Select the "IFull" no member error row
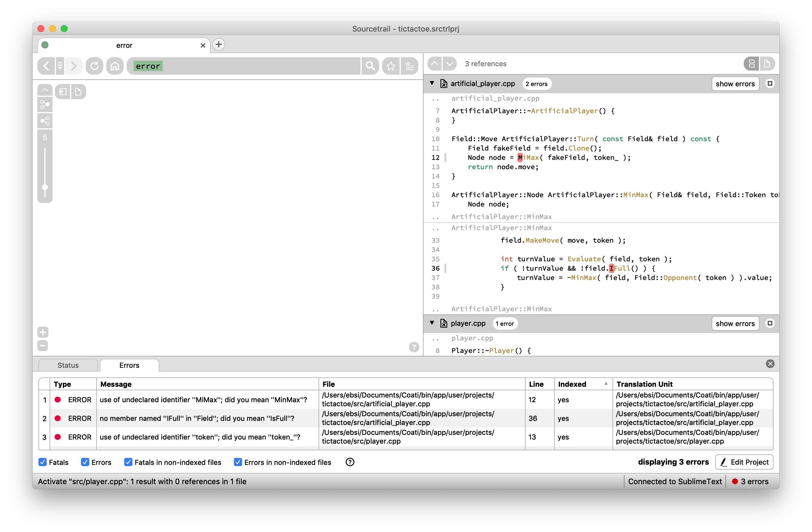 pyautogui.click(x=406, y=418)
